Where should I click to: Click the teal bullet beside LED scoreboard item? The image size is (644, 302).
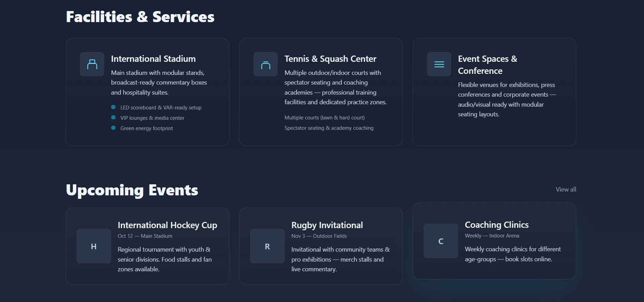pyautogui.click(x=113, y=107)
